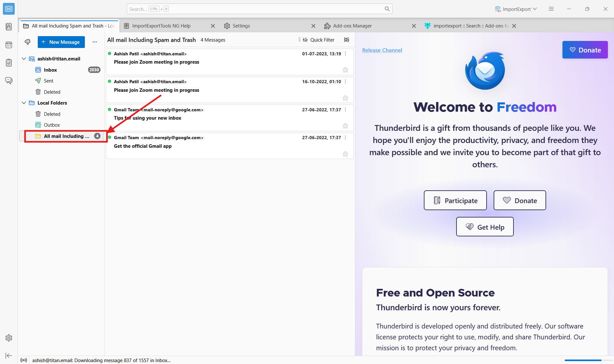Select the Inbox folder
614x364 pixels.
point(61,70)
